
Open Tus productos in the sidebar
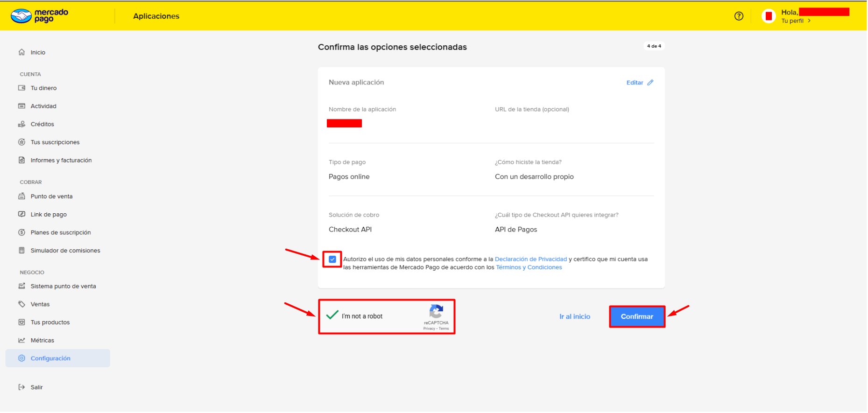(x=58, y=322)
